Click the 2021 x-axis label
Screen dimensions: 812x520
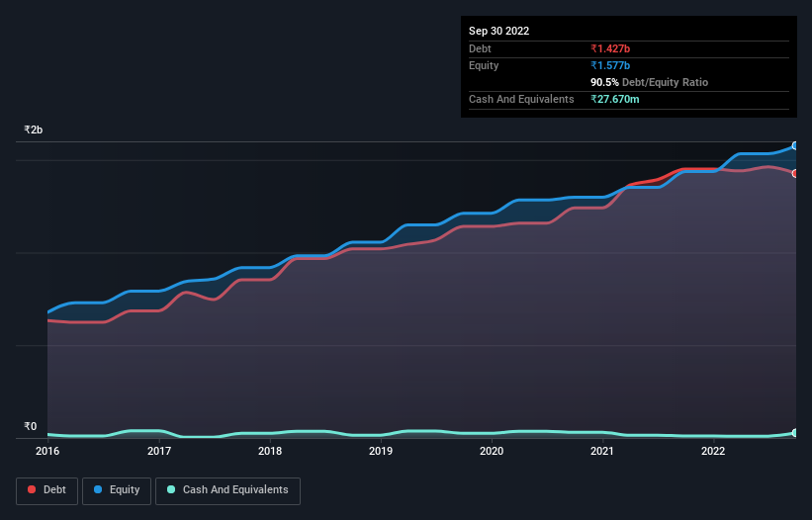click(602, 451)
